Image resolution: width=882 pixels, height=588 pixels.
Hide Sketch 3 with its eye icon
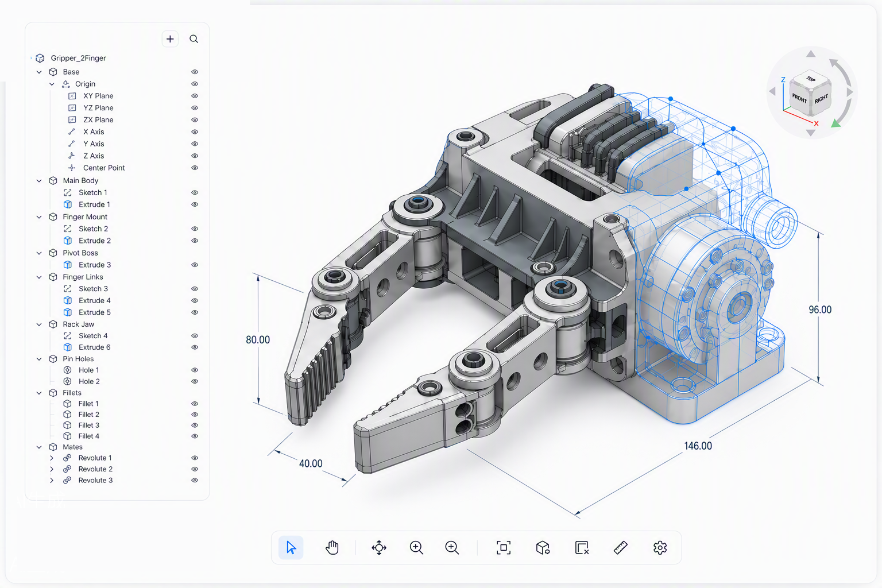point(195,289)
